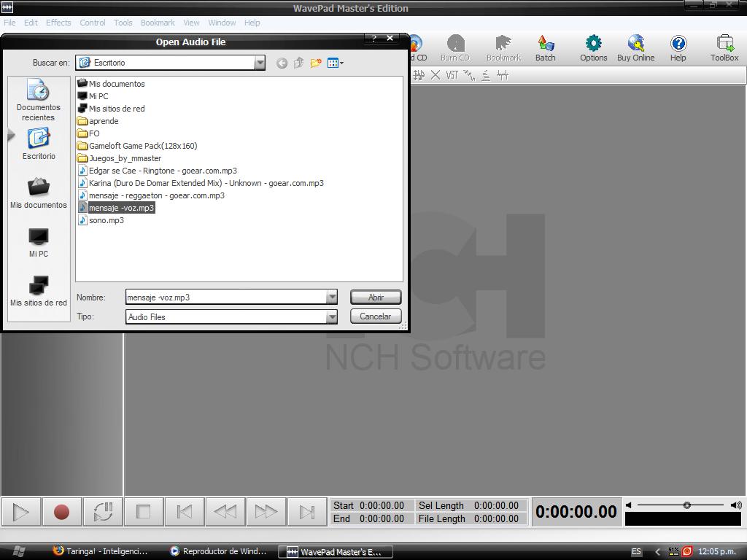
Task: Open the Gameloft Game Pack(128x160) folder
Action: tap(137, 146)
